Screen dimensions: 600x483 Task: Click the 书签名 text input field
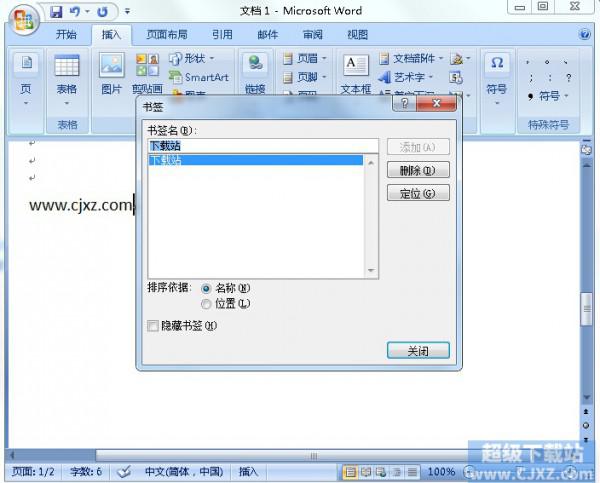coord(263,146)
